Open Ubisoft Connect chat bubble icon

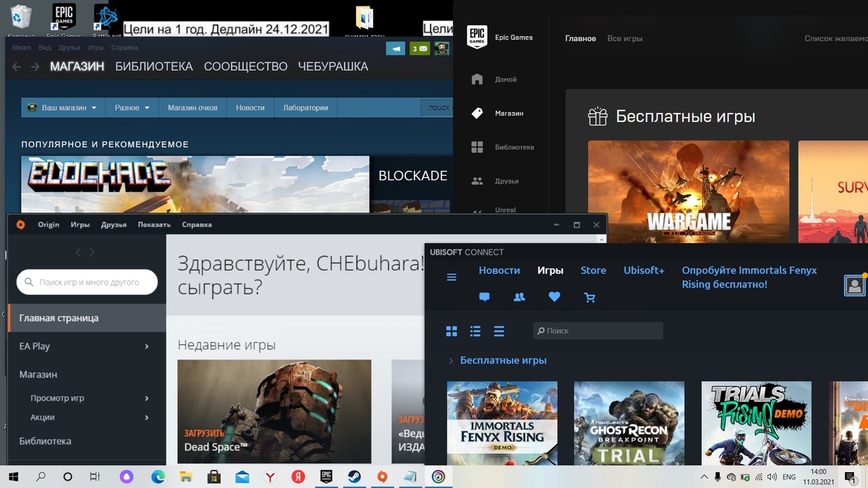[x=484, y=297]
